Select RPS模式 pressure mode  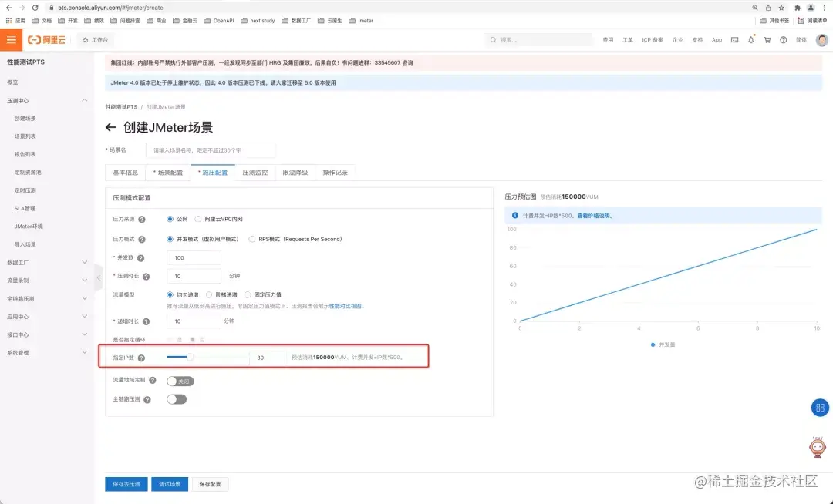point(251,239)
